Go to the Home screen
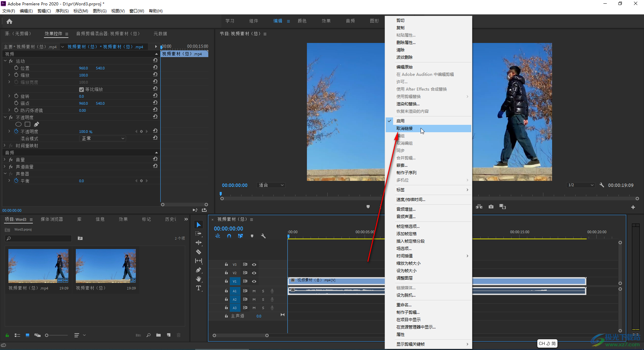 (9, 21)
